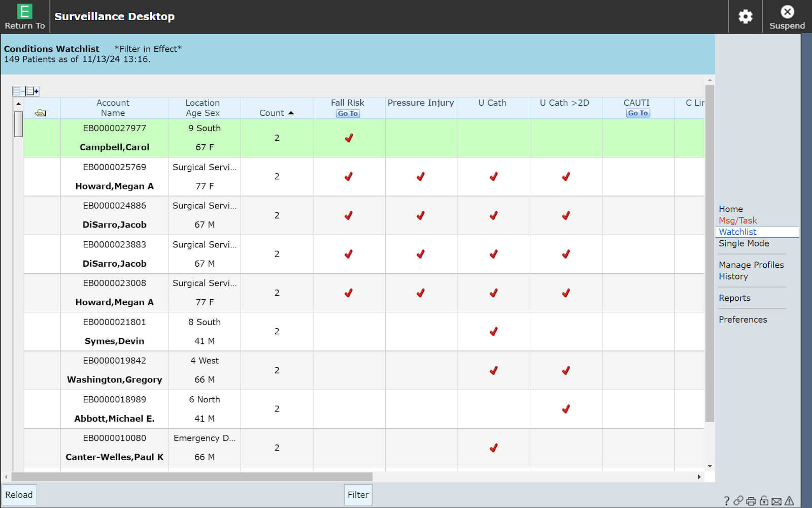Click the shrink row height grid icon
The width and height of the screenshot is (812, 508).
click(x=18, y=91)
